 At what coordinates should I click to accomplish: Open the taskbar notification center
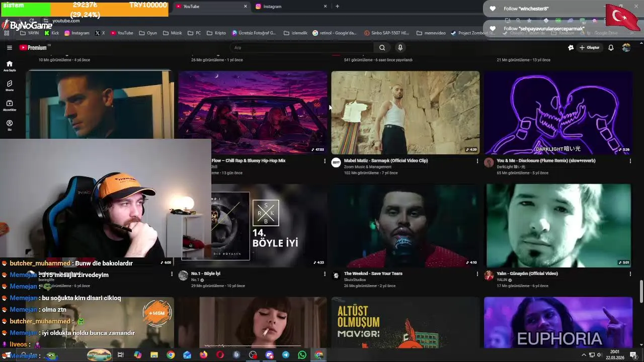(633, 355)
